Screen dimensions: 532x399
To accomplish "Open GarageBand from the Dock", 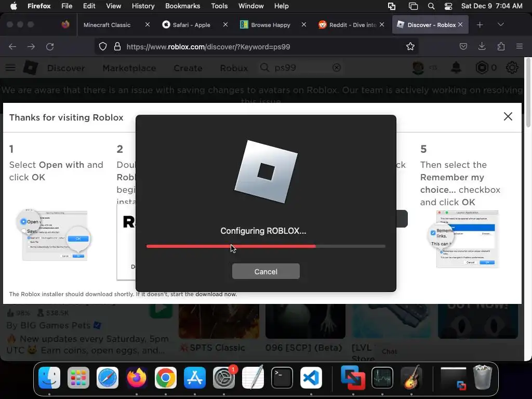I will (x=411, y=378).
